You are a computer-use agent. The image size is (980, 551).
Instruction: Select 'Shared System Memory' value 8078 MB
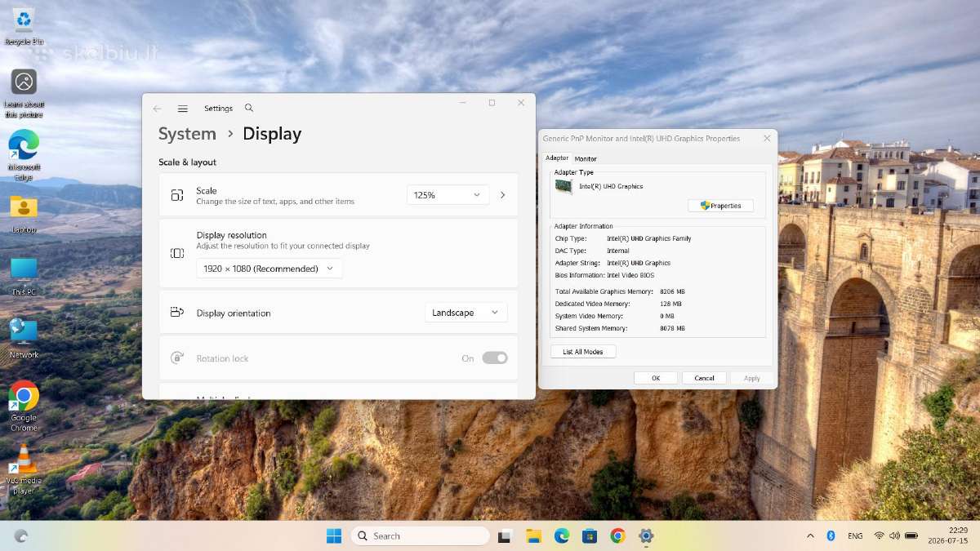[x=672, y=328]
